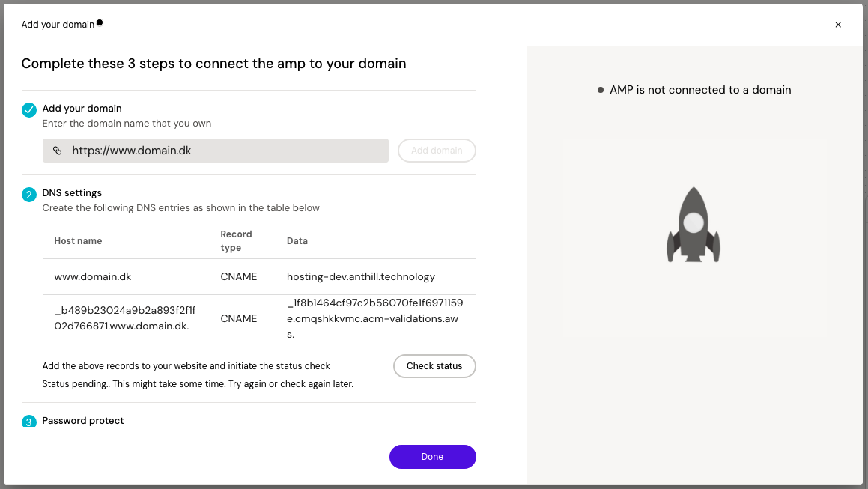Click the rocket illustration
Image resolution: width=868 pixels, height=489 pixels.
coord(694,225)
